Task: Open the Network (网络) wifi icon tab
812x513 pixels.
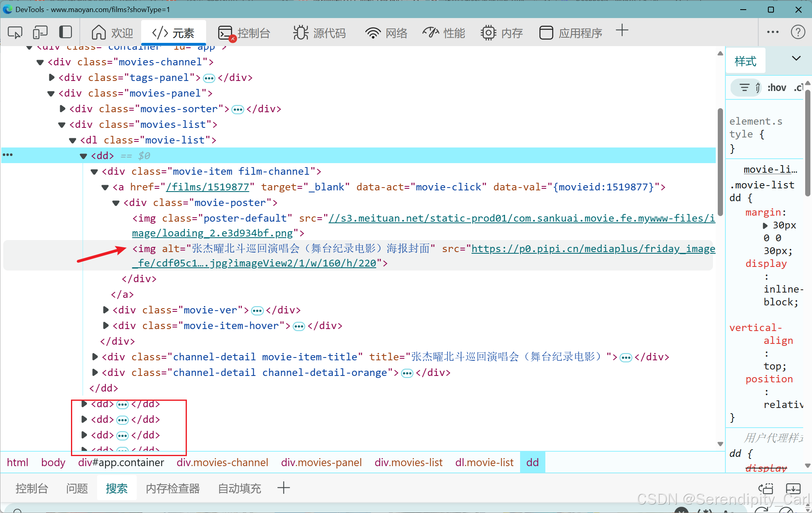Action: click(x=386, y=33)
